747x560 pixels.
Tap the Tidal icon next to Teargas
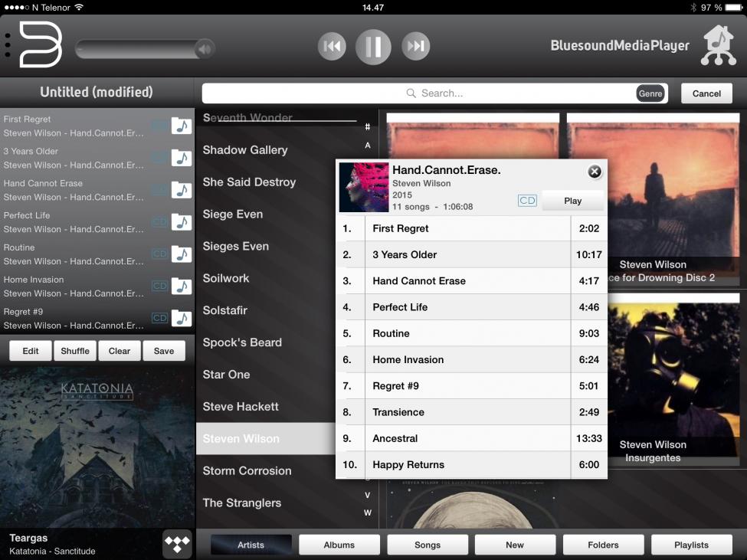point(177,543)
